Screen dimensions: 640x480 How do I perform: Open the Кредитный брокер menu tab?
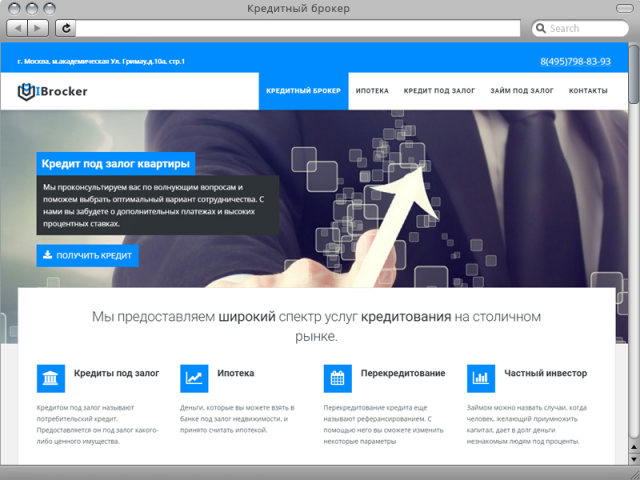[x=303, y=91]
